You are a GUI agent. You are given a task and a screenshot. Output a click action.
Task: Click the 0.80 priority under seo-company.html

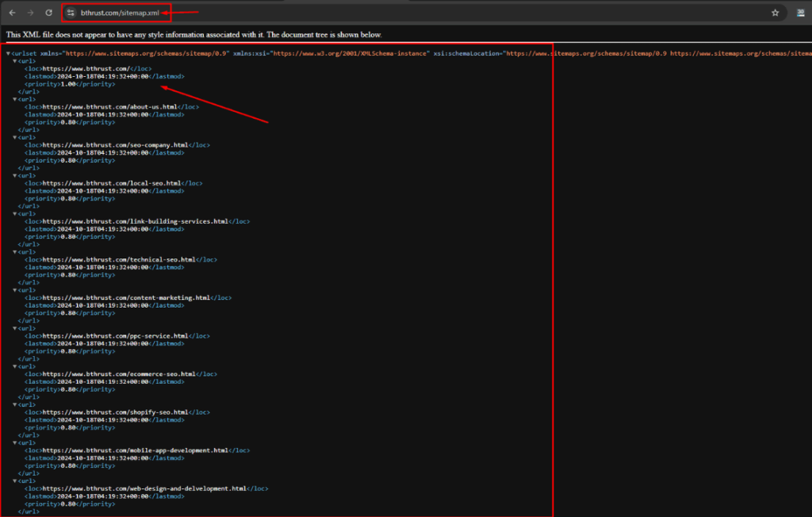click(68, 161)
